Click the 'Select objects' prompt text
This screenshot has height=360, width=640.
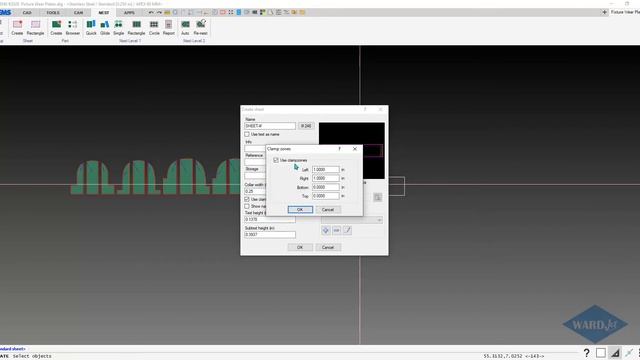[x=32, y=356]
